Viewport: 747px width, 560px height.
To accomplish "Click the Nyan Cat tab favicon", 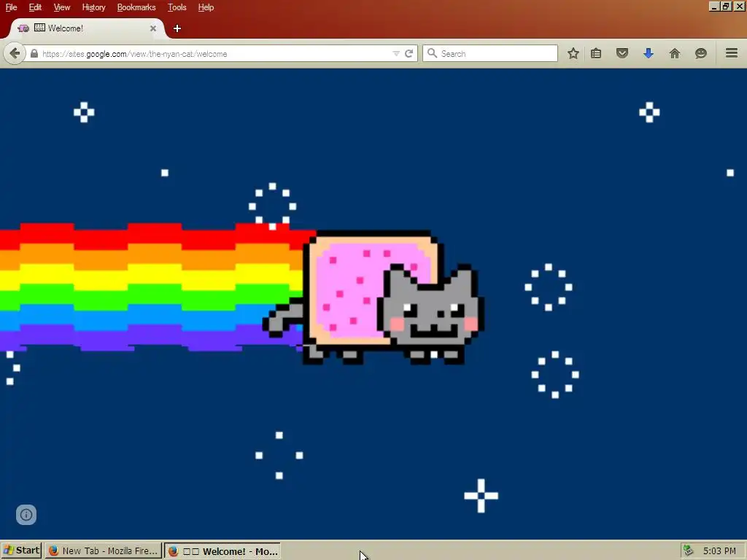I will tap(23, 28).
